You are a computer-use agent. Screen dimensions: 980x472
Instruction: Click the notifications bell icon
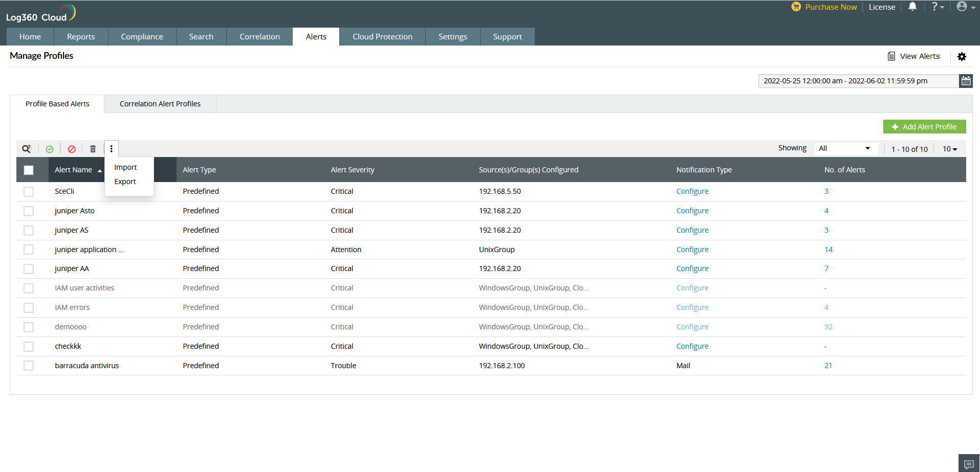pyautogui.click(x=912, y=7)
